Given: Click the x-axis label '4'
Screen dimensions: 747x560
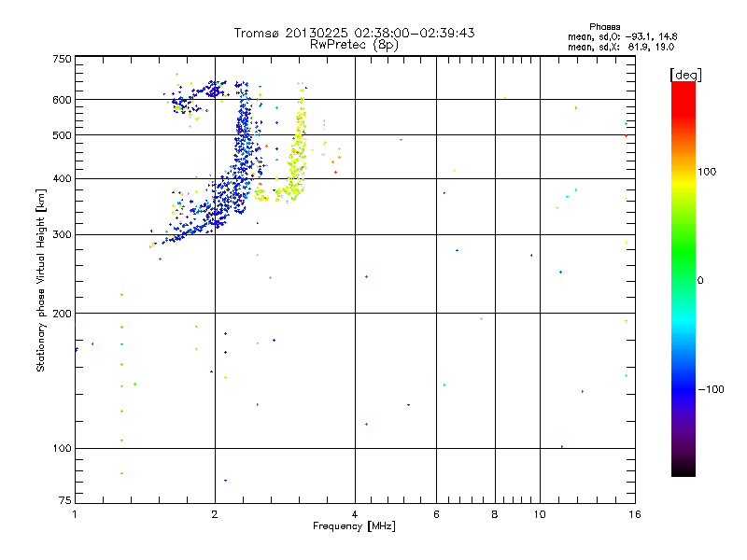Looking at the screenshot, I should coord(355,514).
